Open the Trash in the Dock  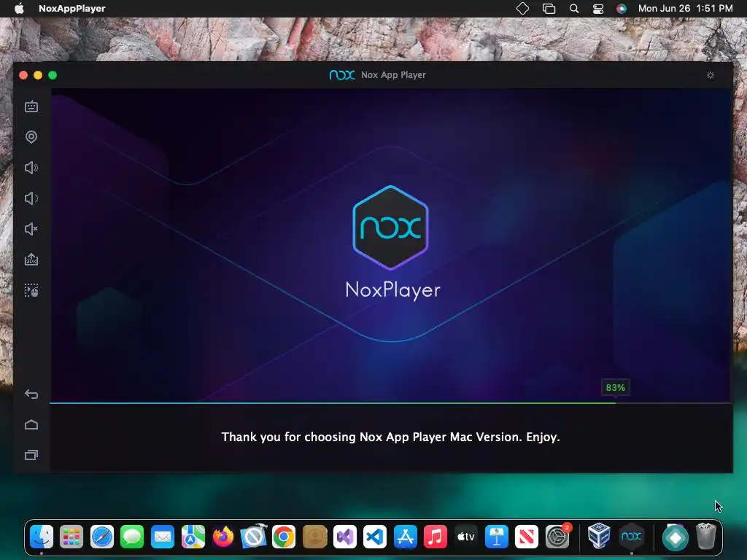click(706, 536)
